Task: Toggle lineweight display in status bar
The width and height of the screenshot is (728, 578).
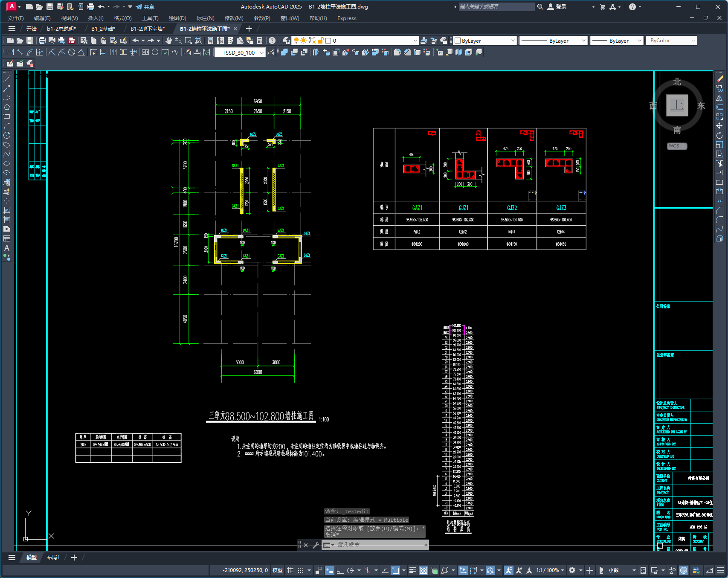Action: [412, 570]
